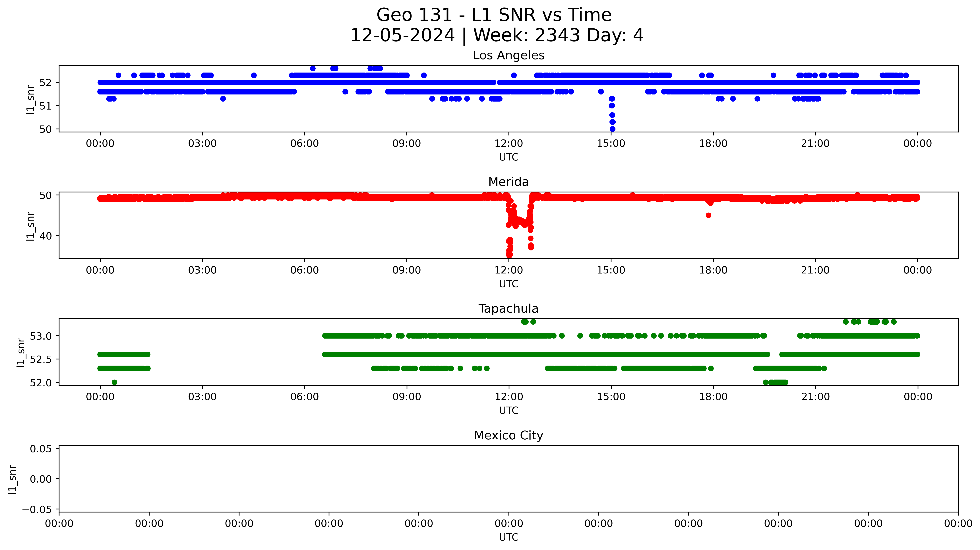Click the '40' y-axis tick in Merida plot
Viewport: 980px width, 550px height.
pyautogui.click(x=46, y=236)
